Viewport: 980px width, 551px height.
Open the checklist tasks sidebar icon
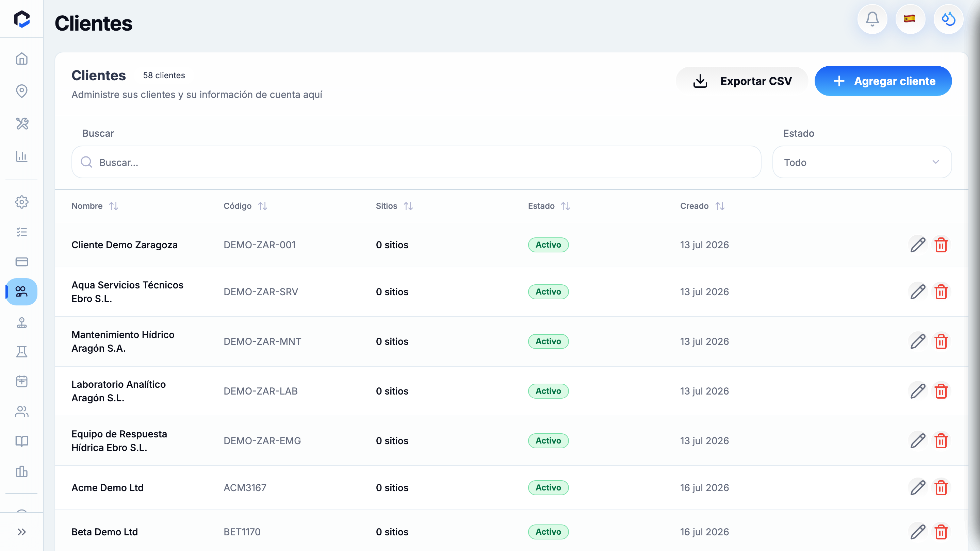point(22,232)
